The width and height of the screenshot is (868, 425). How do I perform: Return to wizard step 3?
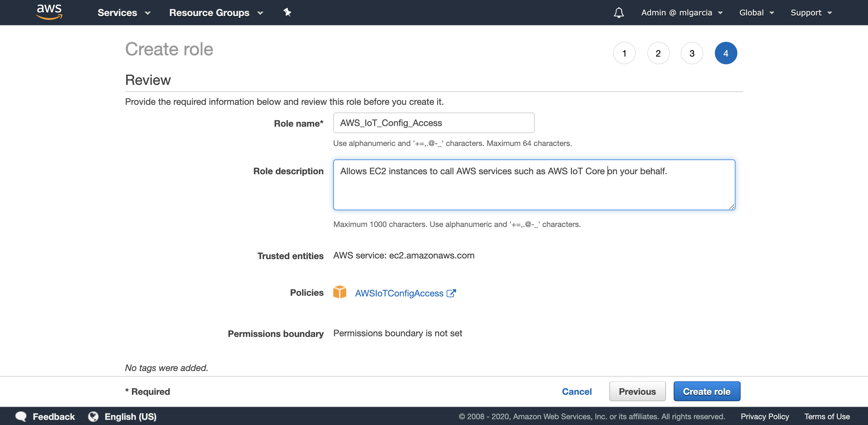[x=692, y=53]
